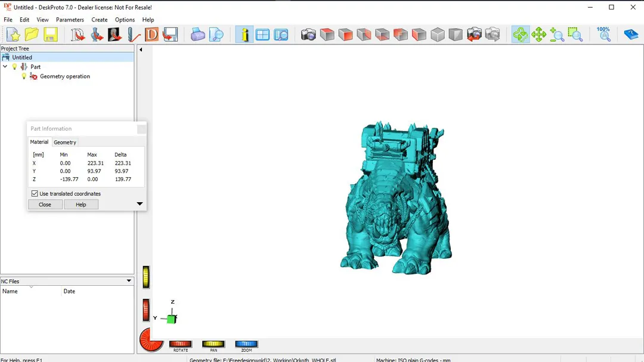Select the light grey Isometric view cube
This screenshot has width=644, height=362.
point(438,35)
